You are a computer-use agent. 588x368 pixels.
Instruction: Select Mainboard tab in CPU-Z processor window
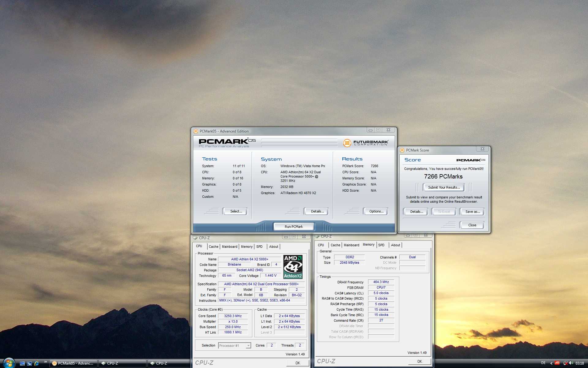pos(229,247)
